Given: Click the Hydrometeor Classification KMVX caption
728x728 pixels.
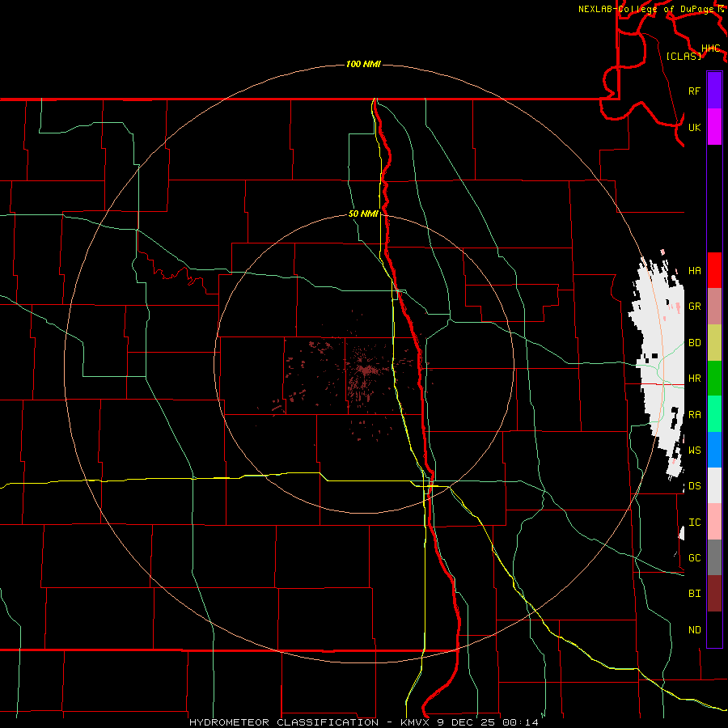Looking at the screenshot, I should point(364,722).
